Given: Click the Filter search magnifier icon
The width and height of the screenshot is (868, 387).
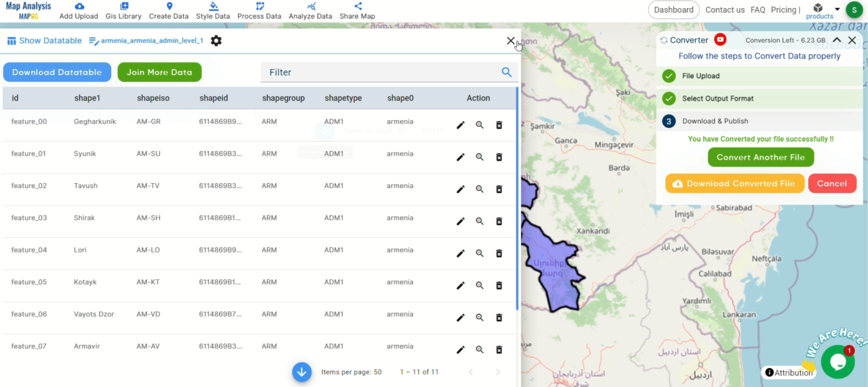Looking at the screenshot, I should click(x=506, y=72).
